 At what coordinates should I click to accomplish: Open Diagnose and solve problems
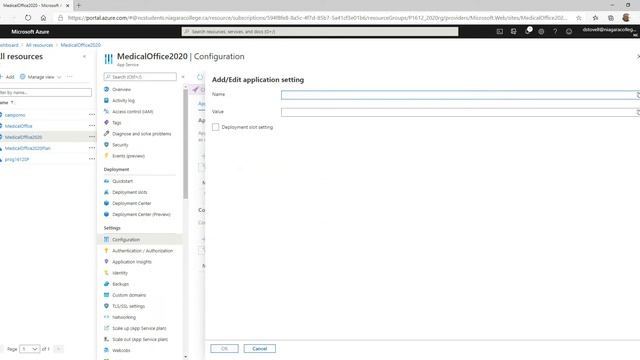click(x=141, y=133)
